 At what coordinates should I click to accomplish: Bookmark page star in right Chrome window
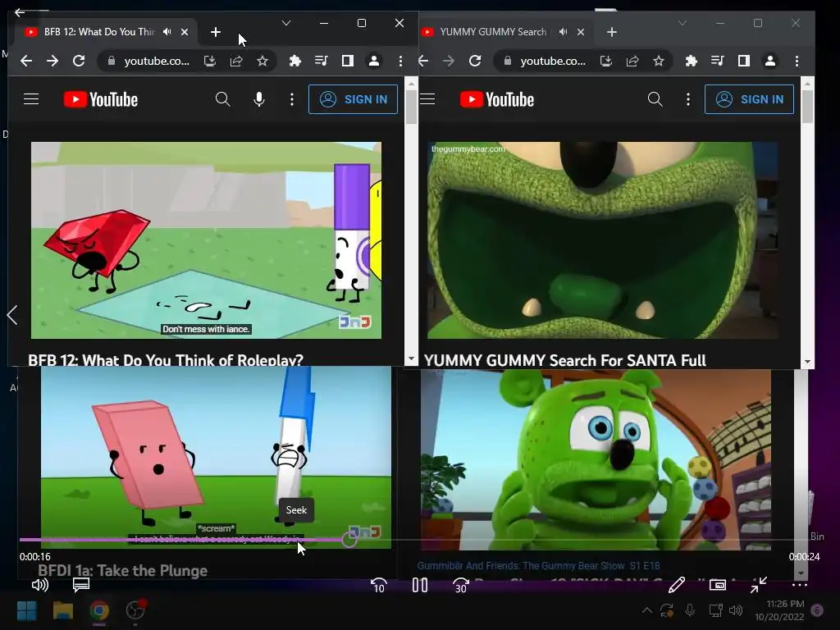659,61
